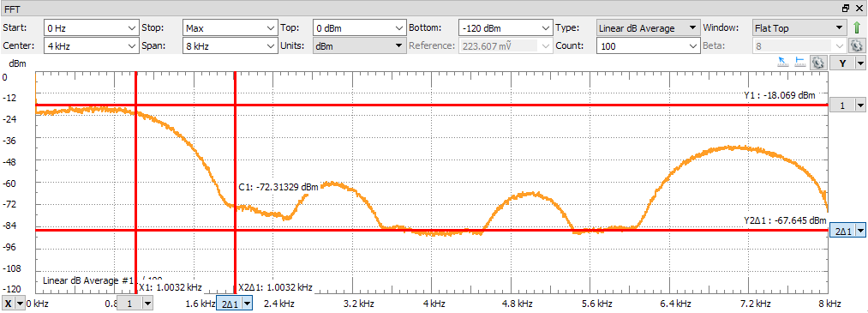Expand the Start frequency combo box
Image resolution: width=868 pixels, height=313 pixels.
point(92,27)
